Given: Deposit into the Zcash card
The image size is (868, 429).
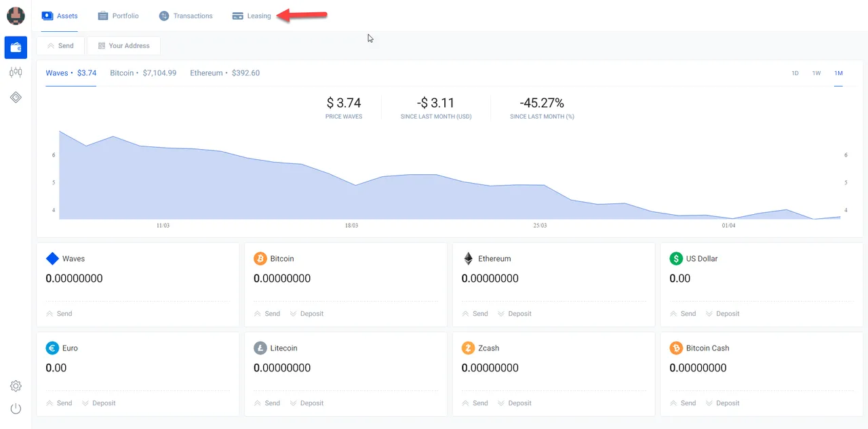Looking at the screenshot, I should [x=515, y=403].
